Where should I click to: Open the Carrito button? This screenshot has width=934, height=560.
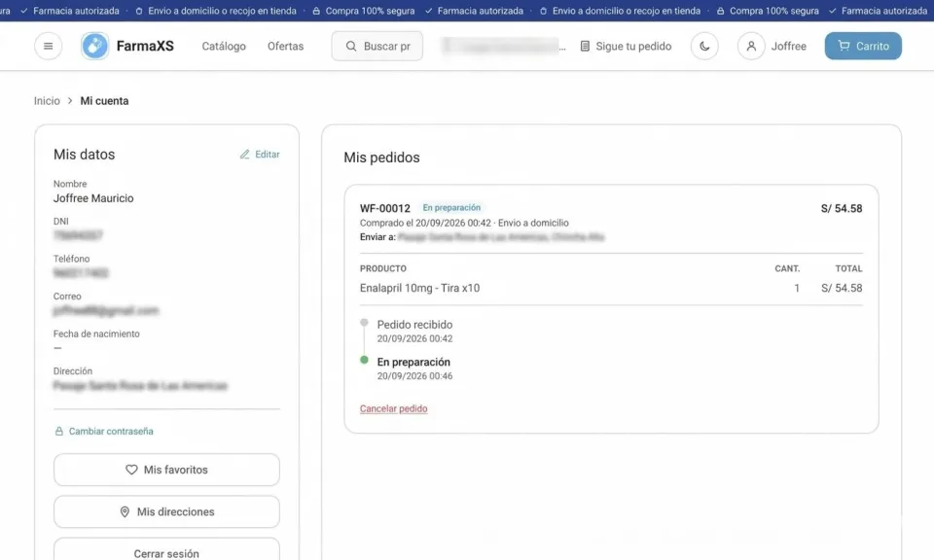point(863,46)
